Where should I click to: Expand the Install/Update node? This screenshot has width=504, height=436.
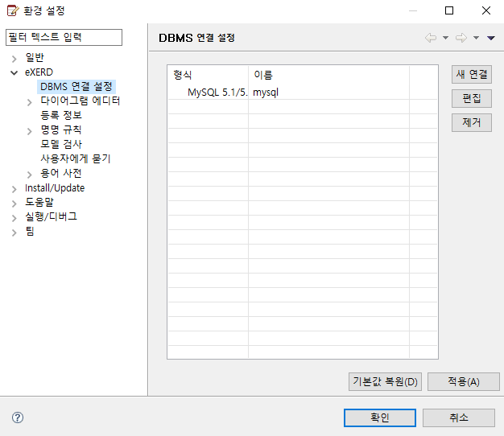(14, 189)
